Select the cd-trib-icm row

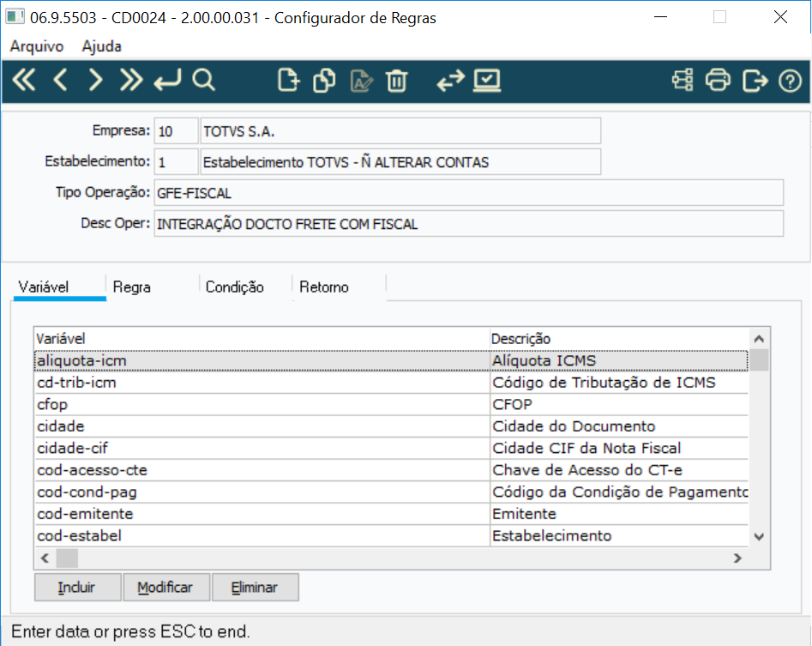(391, 383)
